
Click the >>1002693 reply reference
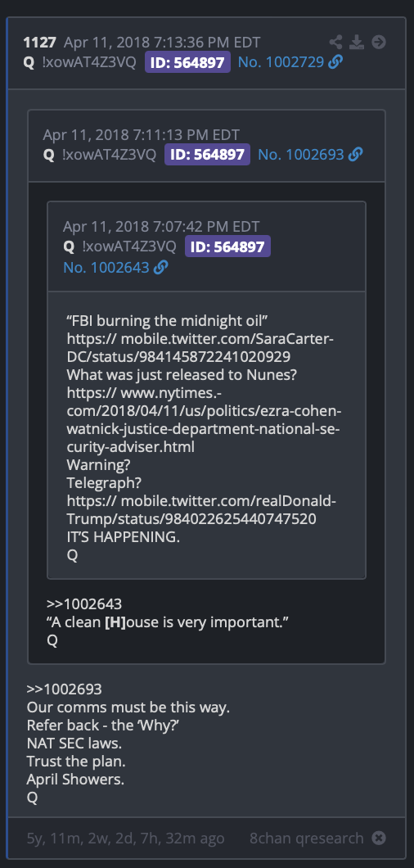(x=64, y=689)
